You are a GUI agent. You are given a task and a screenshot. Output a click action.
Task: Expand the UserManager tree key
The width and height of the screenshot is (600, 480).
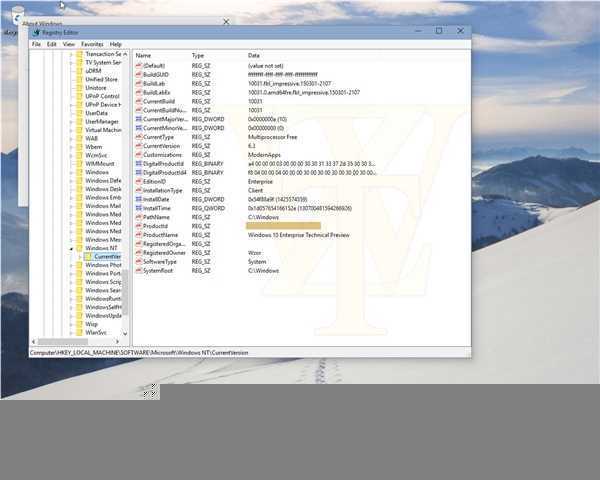pos(71,122)
